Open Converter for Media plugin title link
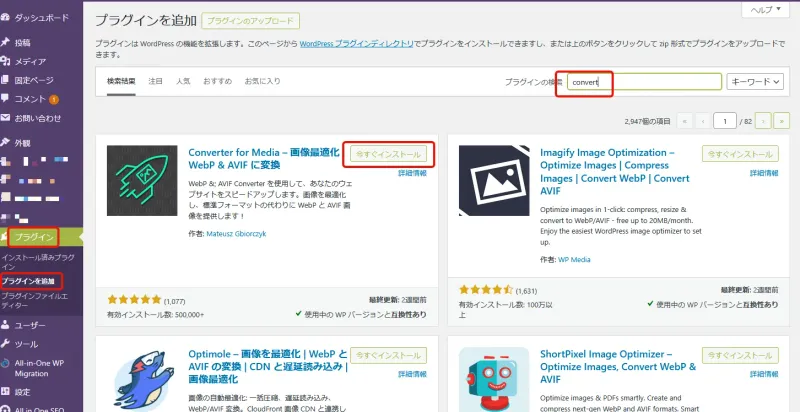 pyautogui.click(x=264, y=159)
